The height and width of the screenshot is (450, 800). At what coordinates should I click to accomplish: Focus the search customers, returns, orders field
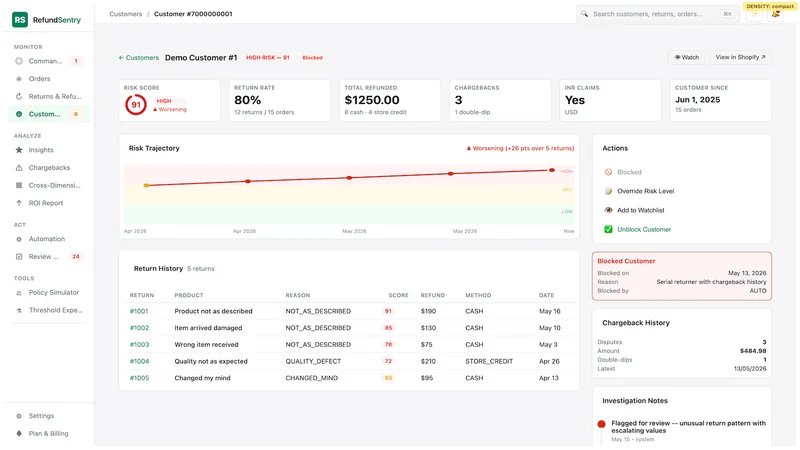click(658, 14)
